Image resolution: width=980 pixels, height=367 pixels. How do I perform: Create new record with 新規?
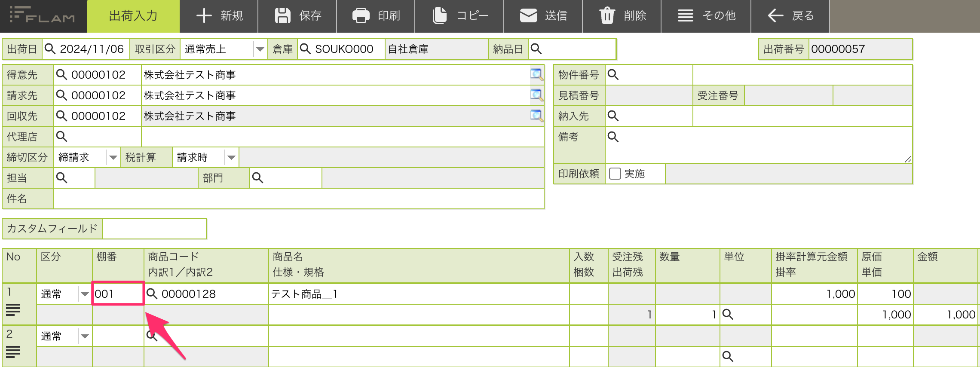click(x=219, y=16)
